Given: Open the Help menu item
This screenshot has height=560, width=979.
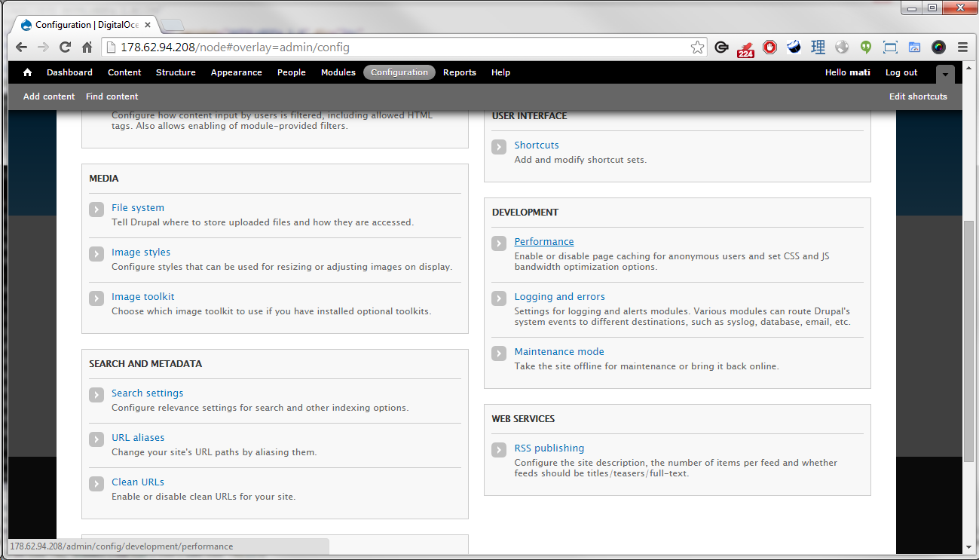Looking at the screenshot, I should 500,72.
